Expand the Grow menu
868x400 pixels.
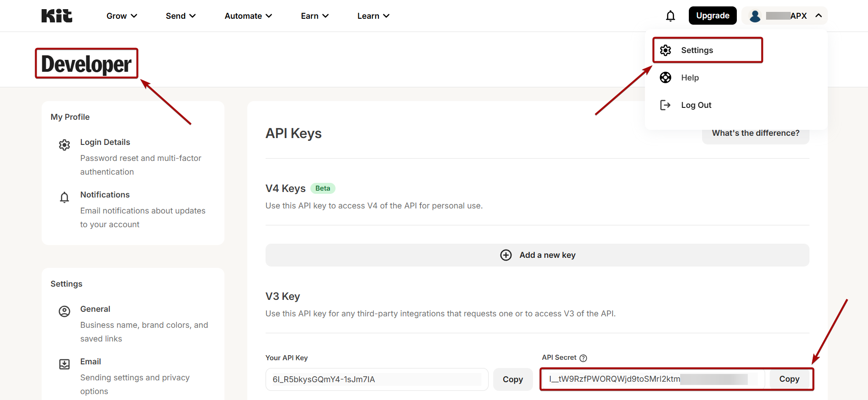click(122, 16)
